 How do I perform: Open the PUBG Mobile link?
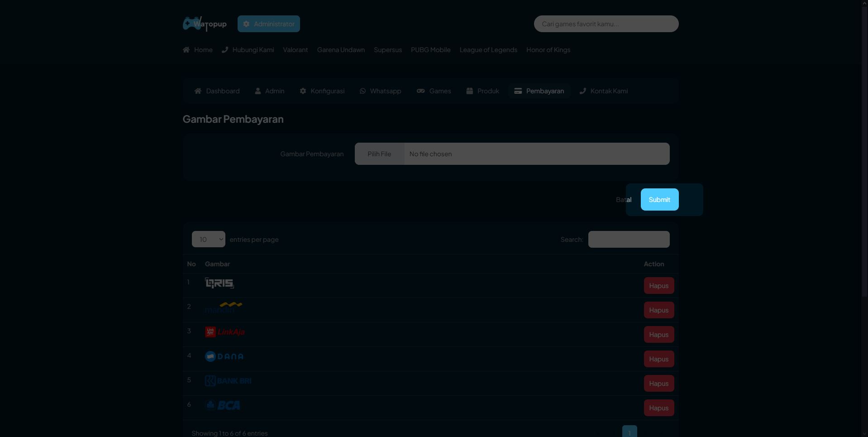pyautogui.click(x=431, y=50)
